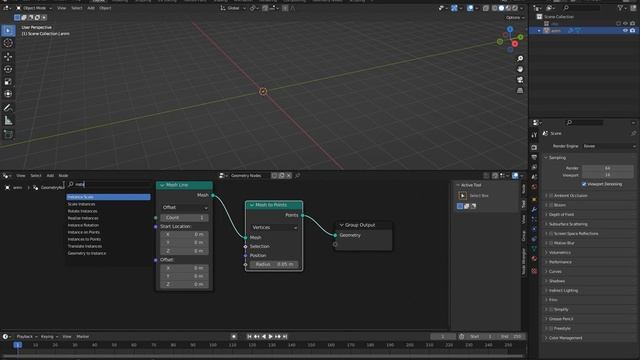
Task: Click the blue Z axis gizmo ball
Action: (510, 29)
